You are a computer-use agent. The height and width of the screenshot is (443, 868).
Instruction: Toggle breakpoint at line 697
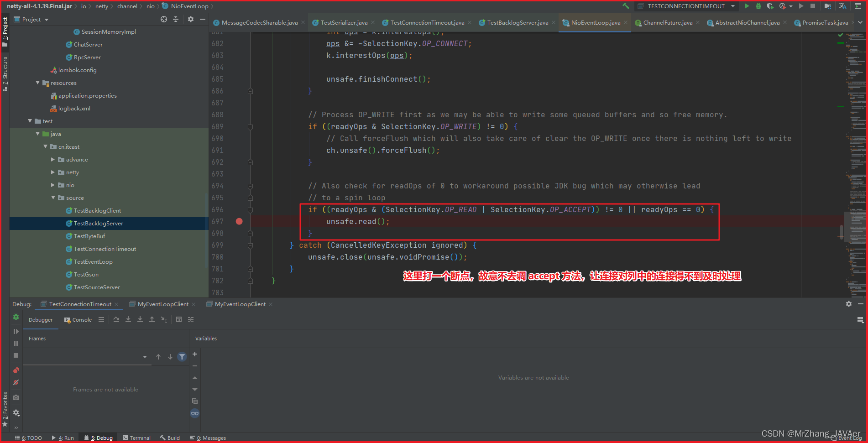239,221
